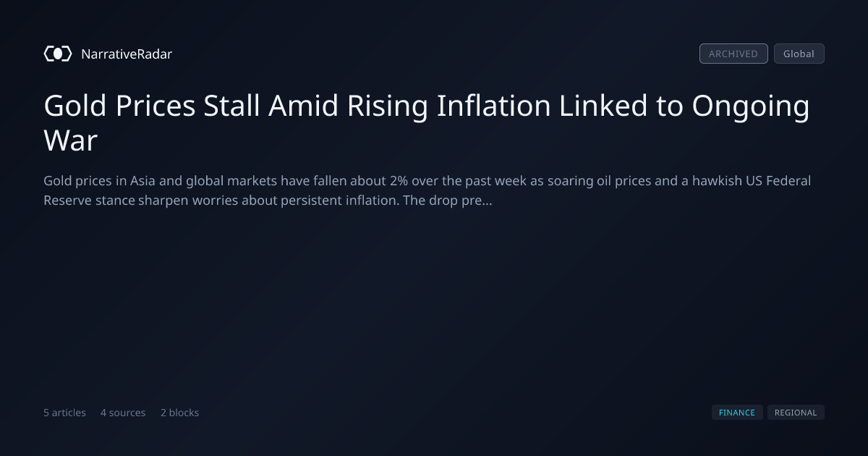
Task: Filter by the FINANCE tag
Action: pos(737,413)
